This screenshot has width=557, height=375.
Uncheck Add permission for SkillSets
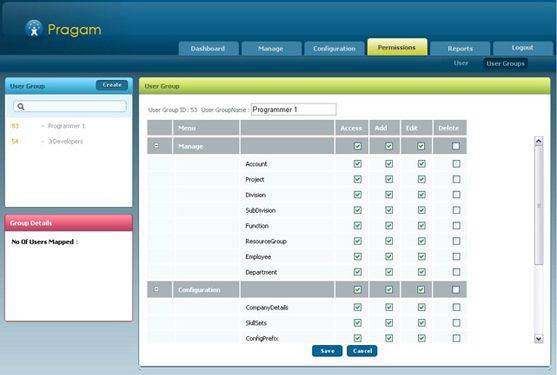pyautogui.click(x=389, y=323)
